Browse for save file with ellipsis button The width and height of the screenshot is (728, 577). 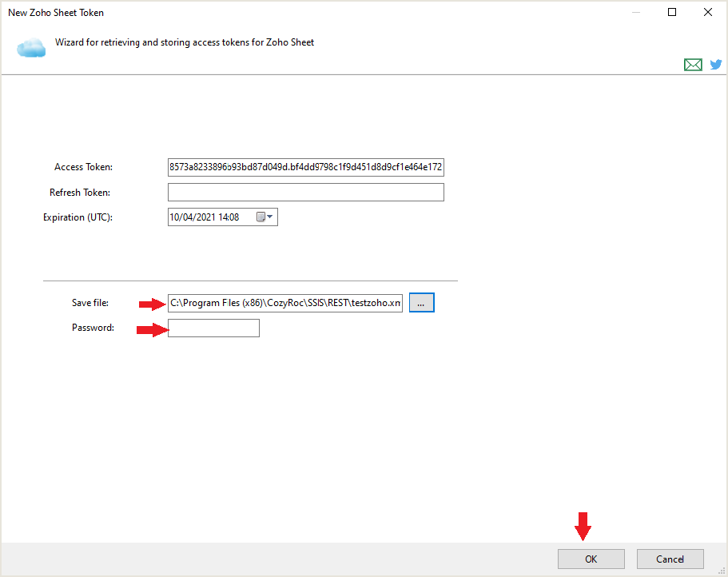[422, 303]
